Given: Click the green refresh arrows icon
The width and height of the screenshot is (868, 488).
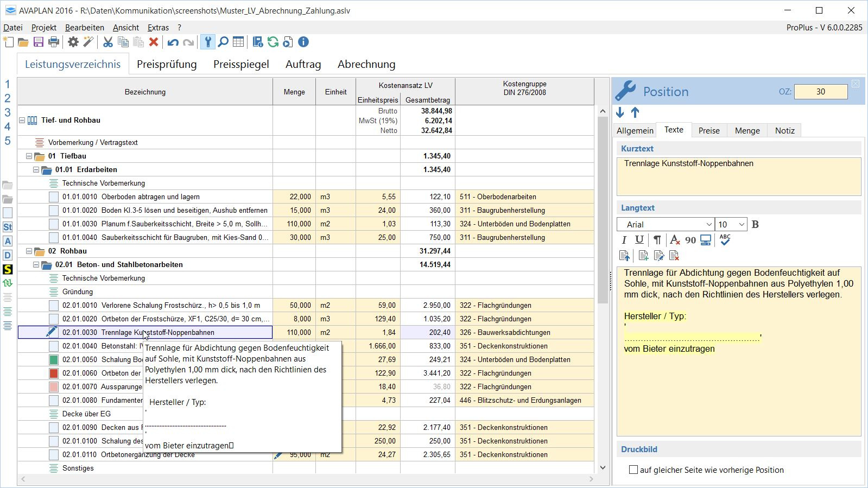Looking at the screenshot, I should 273,42.
